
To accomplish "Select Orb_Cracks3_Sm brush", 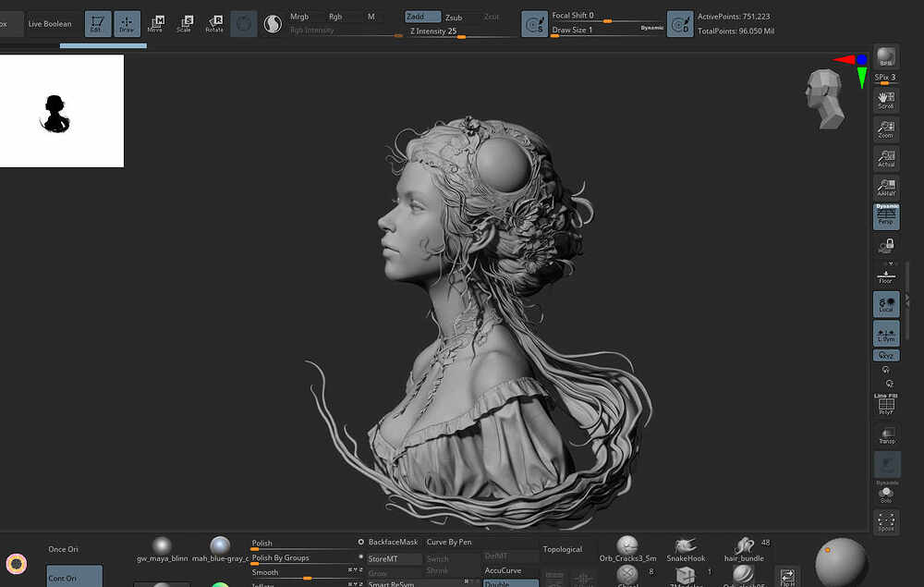I will point(627,549).
